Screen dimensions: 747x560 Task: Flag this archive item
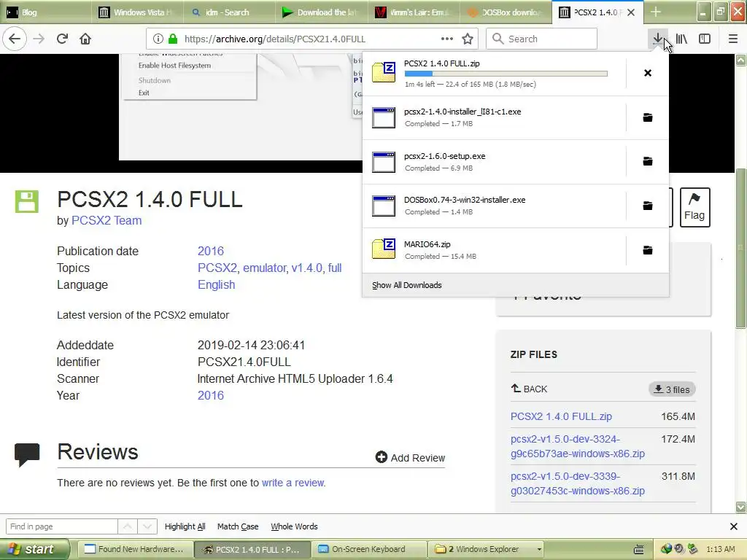[x=694, y=207]
